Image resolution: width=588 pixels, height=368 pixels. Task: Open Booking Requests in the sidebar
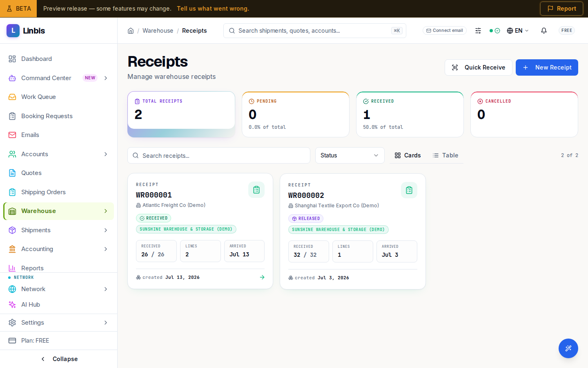[x=59, y=116]
